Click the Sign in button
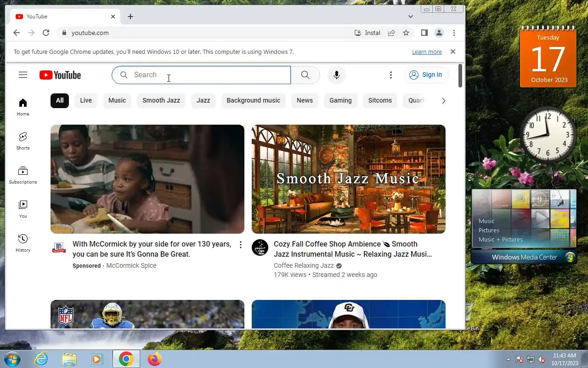Viewport: 588px width, 368px height. coord(426,75)
